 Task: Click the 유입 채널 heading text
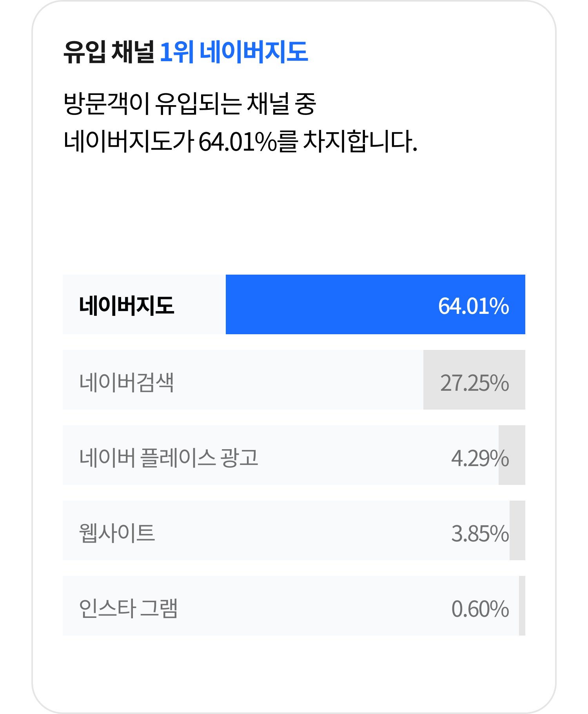click(x=109, y=52)
